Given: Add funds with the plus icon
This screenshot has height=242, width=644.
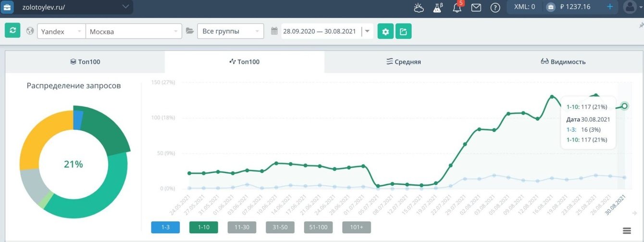Looking at the screenshot, I should [x=610, y=7].
